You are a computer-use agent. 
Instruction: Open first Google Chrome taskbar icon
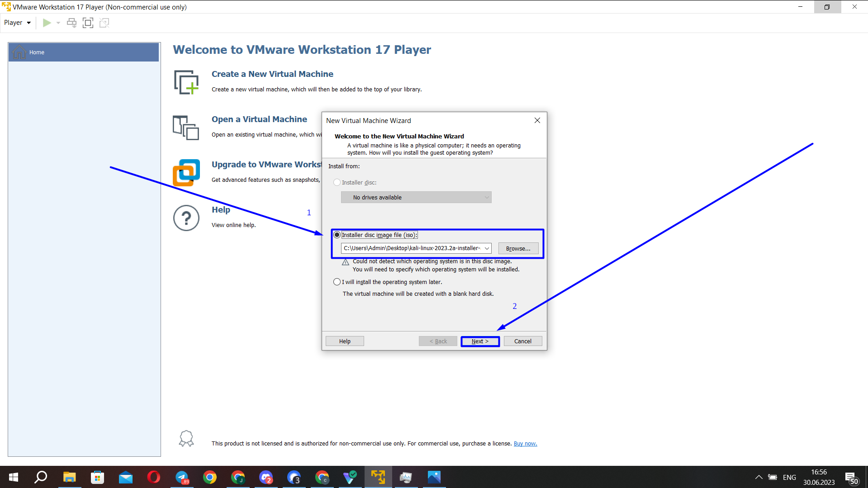point(210,477)
